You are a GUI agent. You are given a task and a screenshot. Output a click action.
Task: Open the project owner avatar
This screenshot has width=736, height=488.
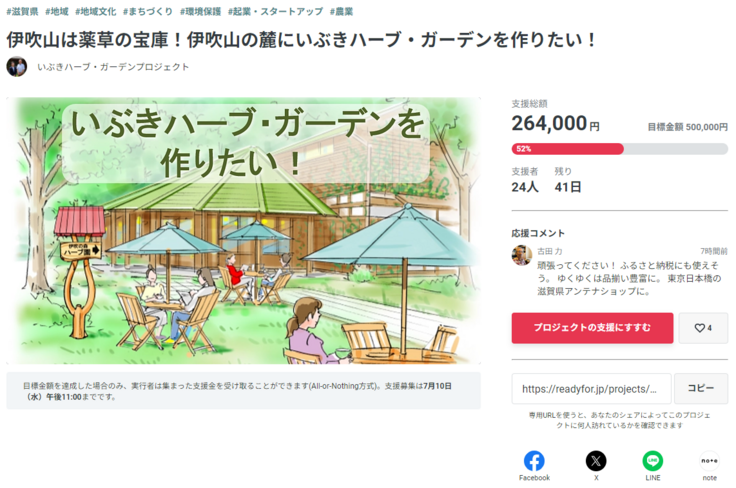(x=16, y=67)
